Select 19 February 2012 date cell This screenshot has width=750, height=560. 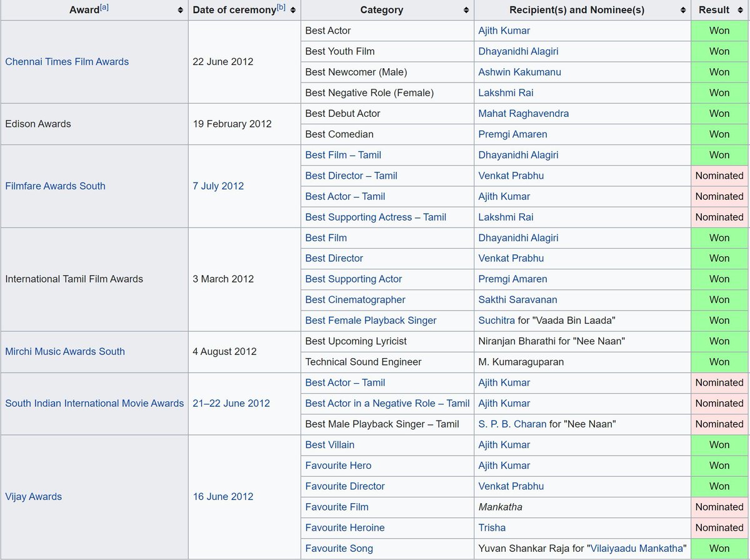point(244,124)
